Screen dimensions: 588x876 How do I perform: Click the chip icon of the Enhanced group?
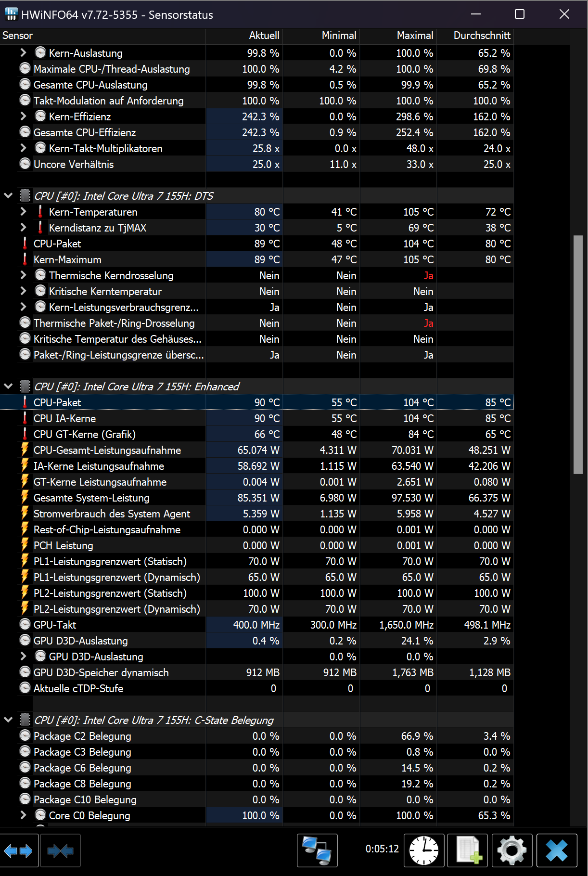(x=25, y=386)
